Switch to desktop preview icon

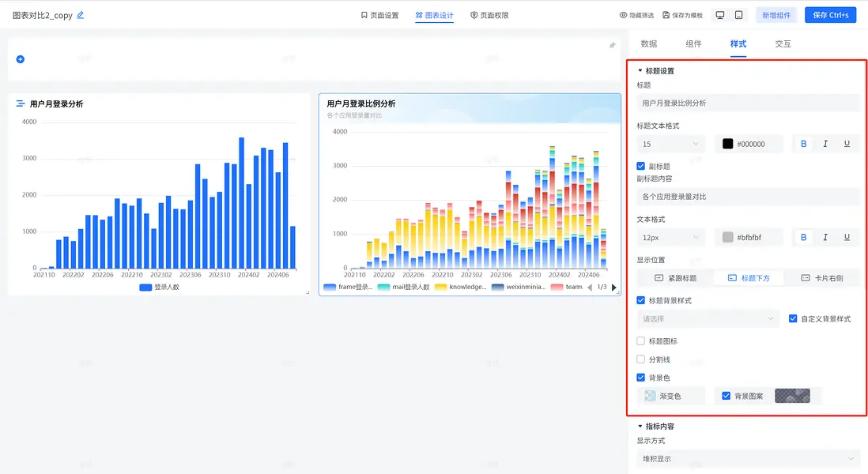pyautogui.click(x=719, y=15)
